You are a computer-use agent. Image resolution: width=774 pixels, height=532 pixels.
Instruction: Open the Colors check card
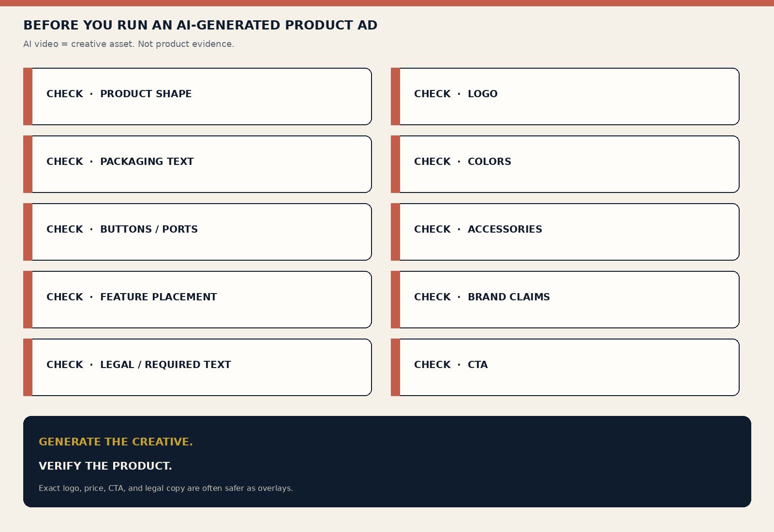[x=565, y=164]
